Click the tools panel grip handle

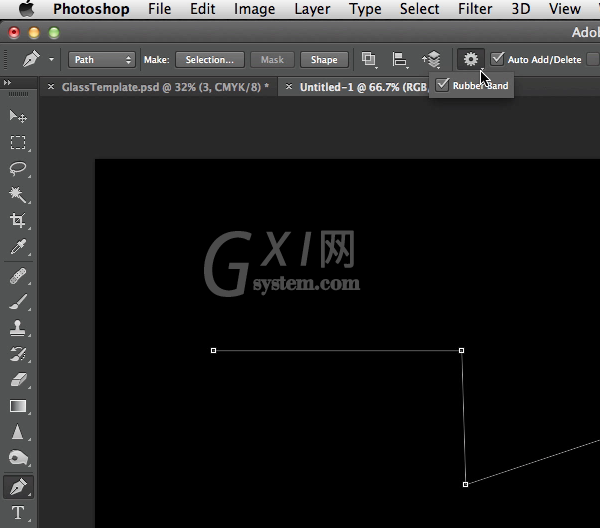pyautogui.click(x=18, y=94)
